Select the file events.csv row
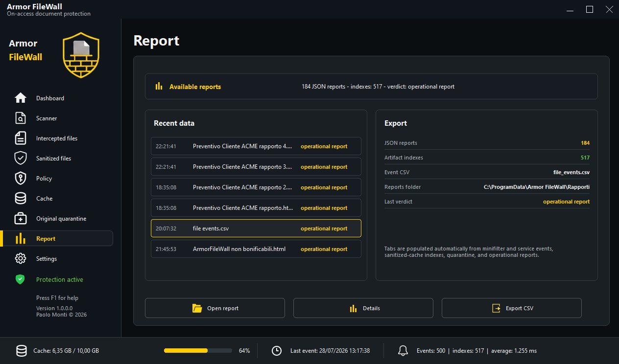The width and height of the screenshot is (619, 364). click(x=256, y=228)
